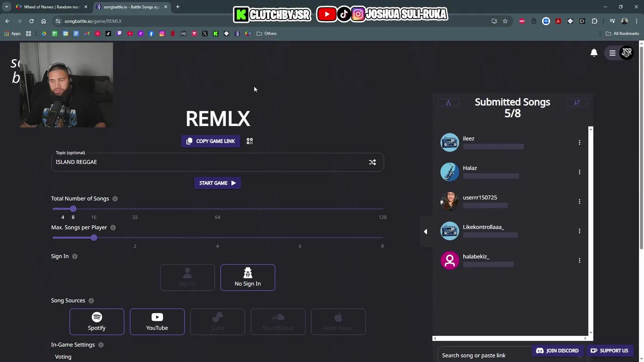Set Max. Songs per Player slider to 4
644x362 pixels.
pos(217,238)
